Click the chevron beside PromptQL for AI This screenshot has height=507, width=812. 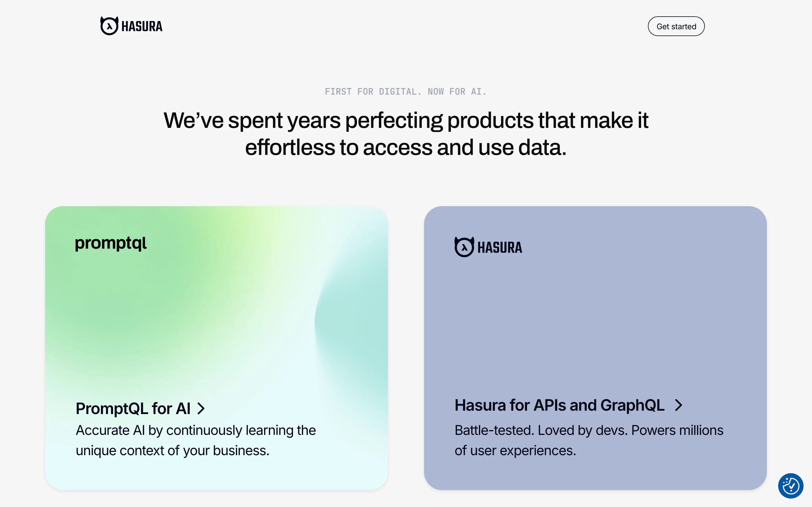201,408
